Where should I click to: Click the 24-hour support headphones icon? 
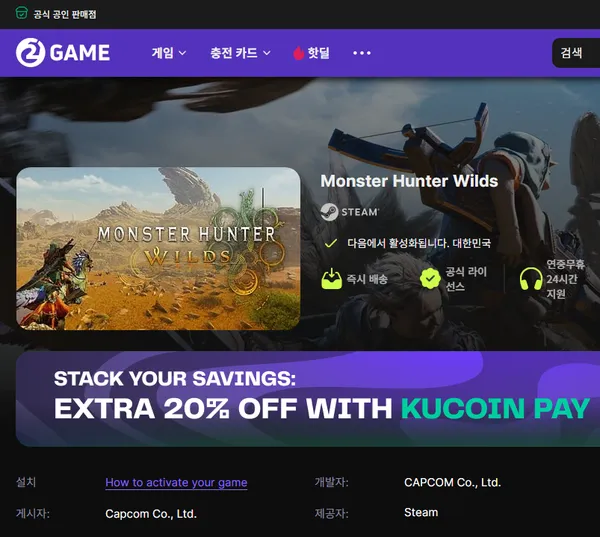tap(531, 279)
